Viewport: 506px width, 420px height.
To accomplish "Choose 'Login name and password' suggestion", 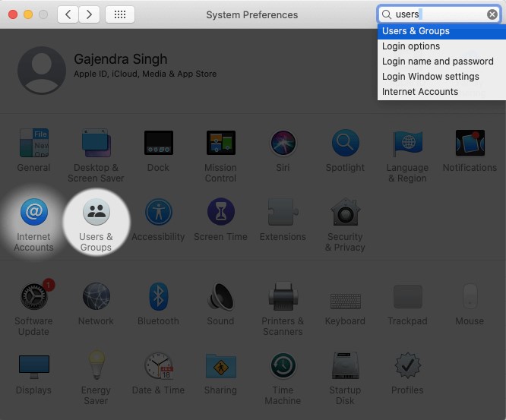I will pos(441,62).
